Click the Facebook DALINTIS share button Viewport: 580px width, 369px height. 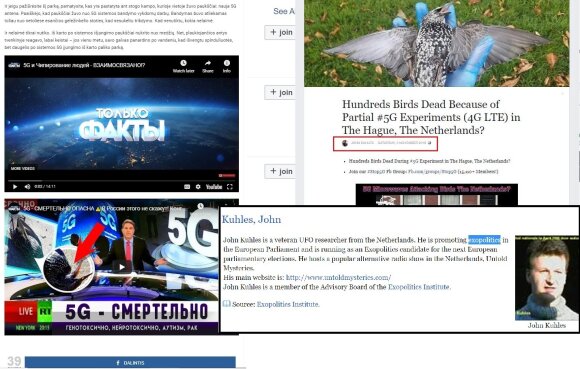point(130,362)
